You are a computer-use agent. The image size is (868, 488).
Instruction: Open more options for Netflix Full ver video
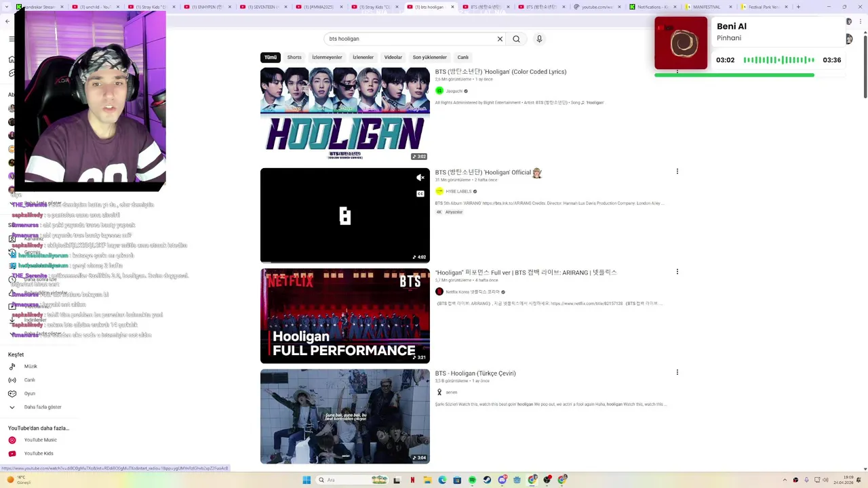tap(677, 272)
